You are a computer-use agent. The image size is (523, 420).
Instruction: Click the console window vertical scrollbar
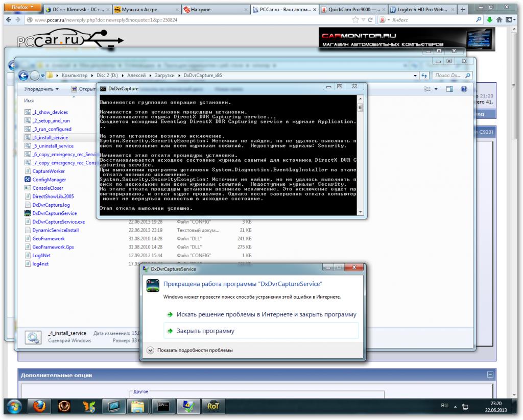361,153
